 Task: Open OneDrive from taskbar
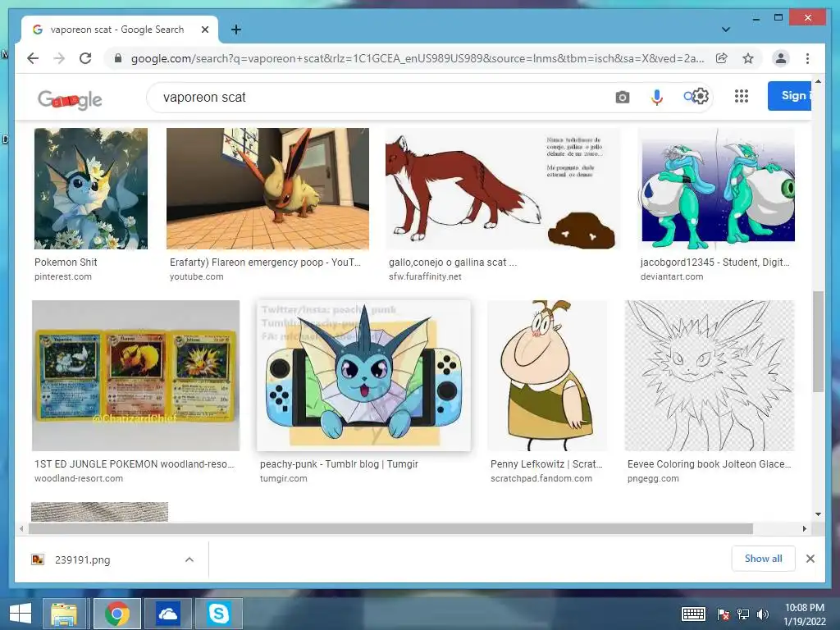[167, 614]
